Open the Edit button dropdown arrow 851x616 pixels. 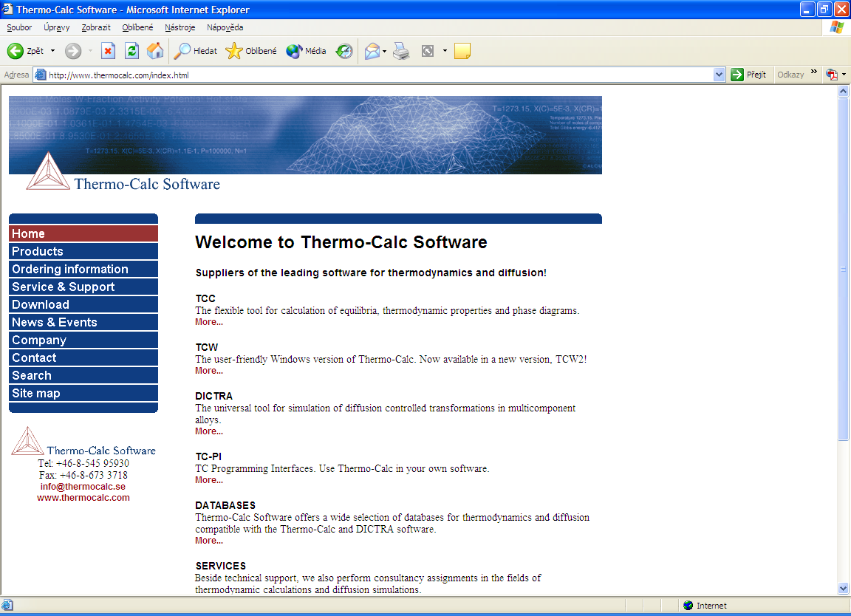point(445,51)
